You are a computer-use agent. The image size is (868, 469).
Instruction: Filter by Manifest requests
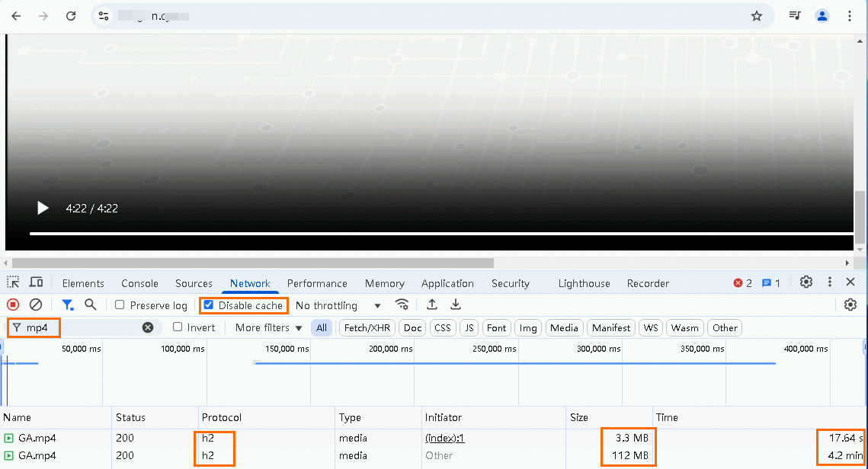tap(611, 328)
